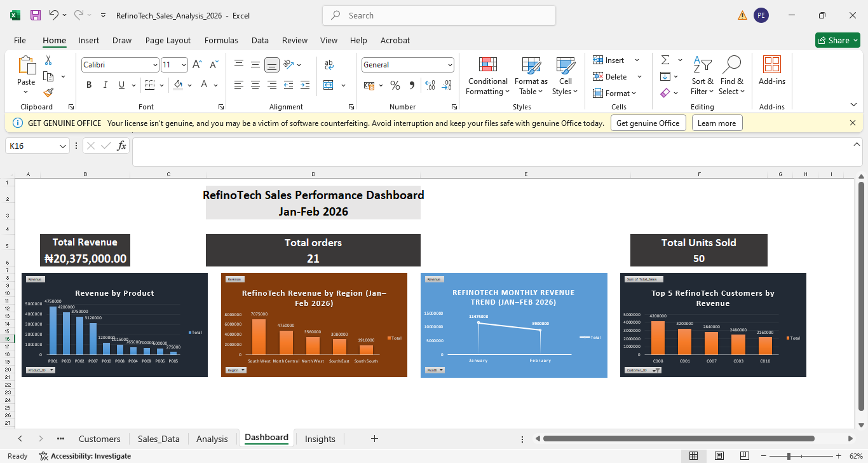Screen dimensions: 868x463
Task: Increase the decimal places
Action: [x=430, y=85]
